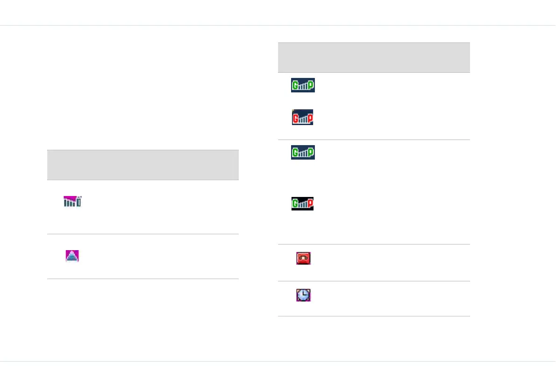Click the signal icon with red G and red P
This screenshot has height=392, width=556.
[x=302, y=117]
